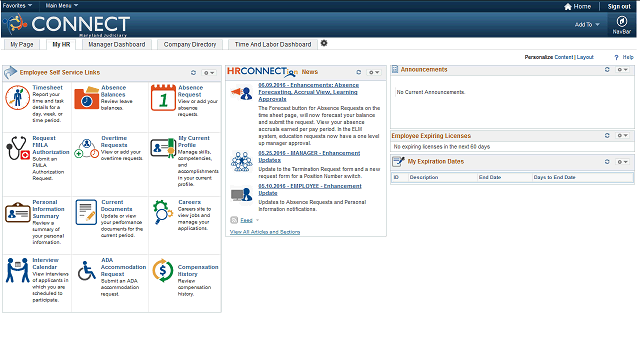Expand the Favorites dropdown menu
Image resolution: width=640 pixels, height=360 pixels.
17,6
